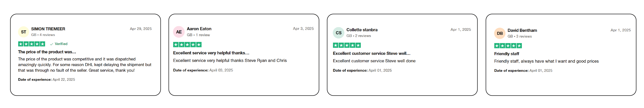Click 'GB • 4 reviews' under Simon Tremeer
The width and height of the screenshot is (644, 108).
tap(43, 35)
